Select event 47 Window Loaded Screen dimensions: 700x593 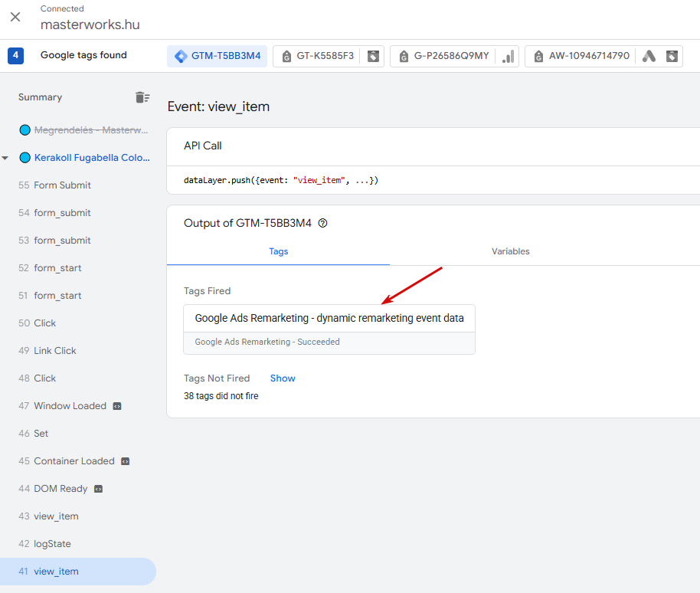click(x=63, y=406)
